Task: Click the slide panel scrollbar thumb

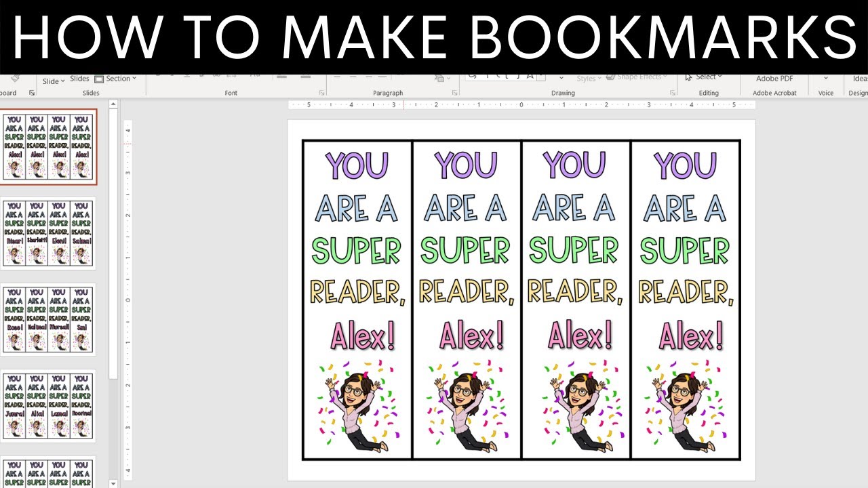Action: (x=113, y=244)
